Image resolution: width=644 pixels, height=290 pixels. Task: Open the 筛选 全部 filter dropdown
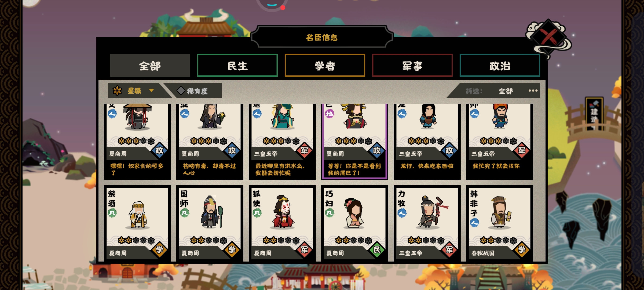pyautogui.click(x=506, y=91)
